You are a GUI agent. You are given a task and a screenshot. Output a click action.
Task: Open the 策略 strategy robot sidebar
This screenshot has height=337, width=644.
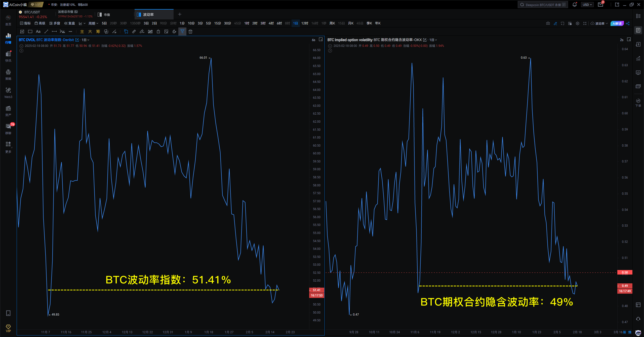pos(8,75)
